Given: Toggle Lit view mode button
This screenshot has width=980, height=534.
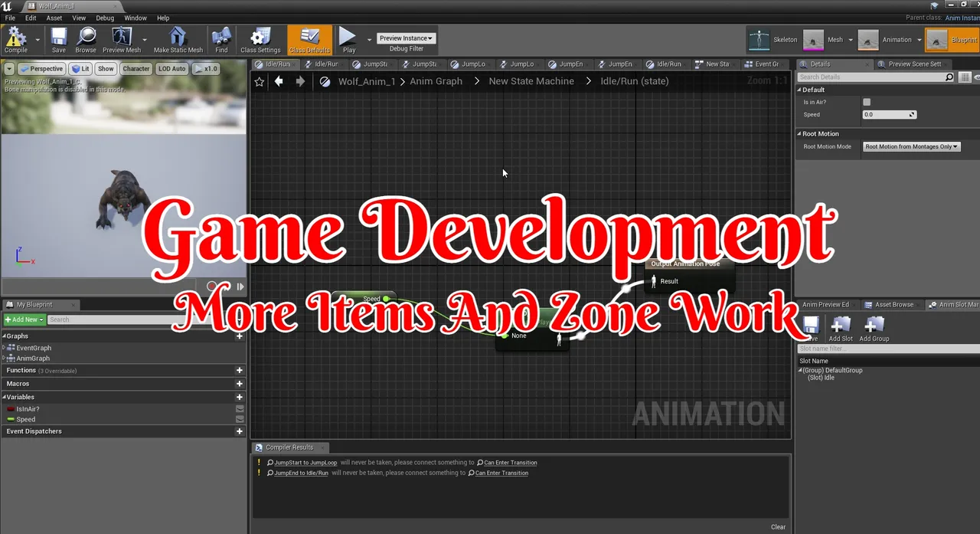Looking at the screenshot, I should pyautogui.click(x=80, y=69).
